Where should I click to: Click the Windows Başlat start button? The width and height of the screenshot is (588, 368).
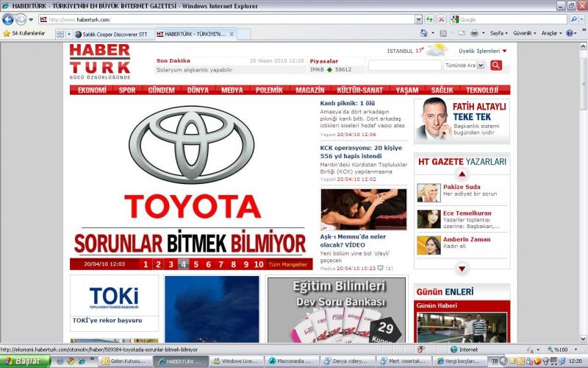(x=25, y=361)
